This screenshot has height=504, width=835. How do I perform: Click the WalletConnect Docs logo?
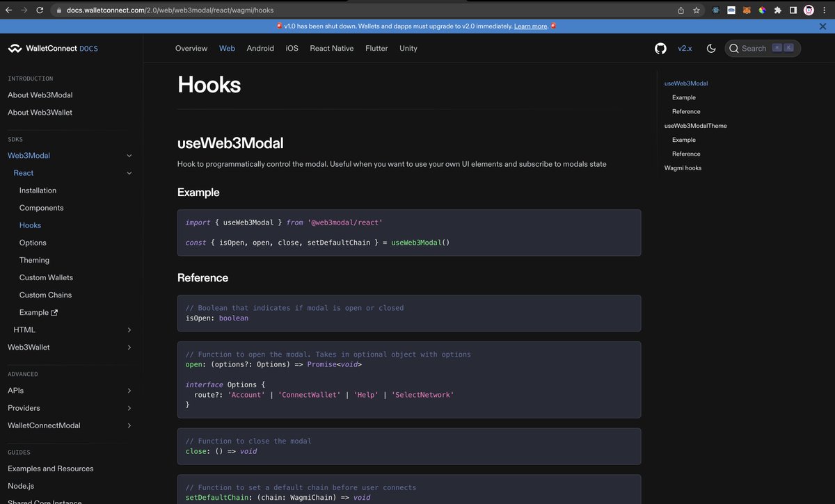53,49
